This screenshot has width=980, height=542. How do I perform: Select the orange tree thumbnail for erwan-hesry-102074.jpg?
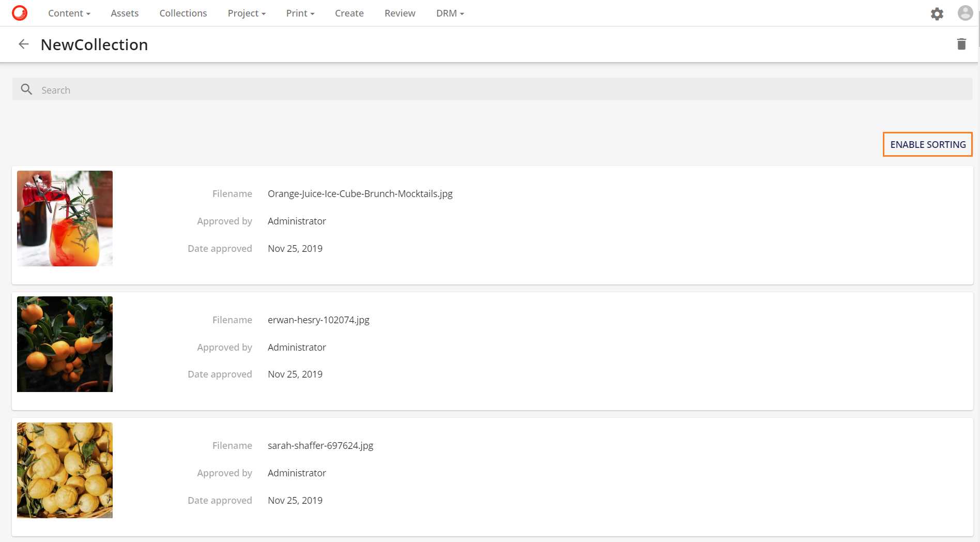tap(65, 344)
